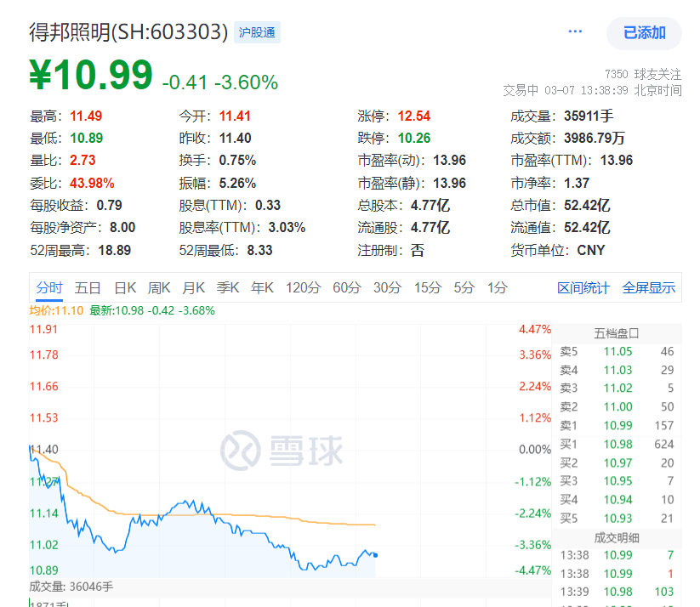
Task: Select the 卖1 order row at 10.99
Action: coord(617,425)
